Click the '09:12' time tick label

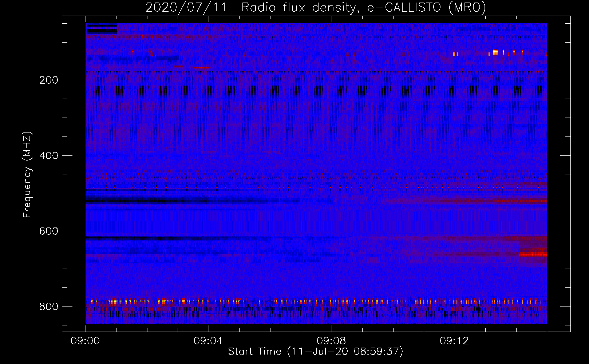click(454, 341)
